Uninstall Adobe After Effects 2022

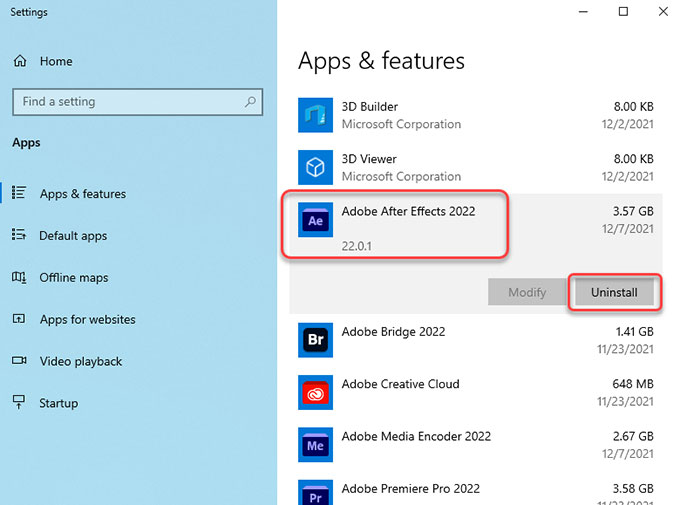point(614,292)
